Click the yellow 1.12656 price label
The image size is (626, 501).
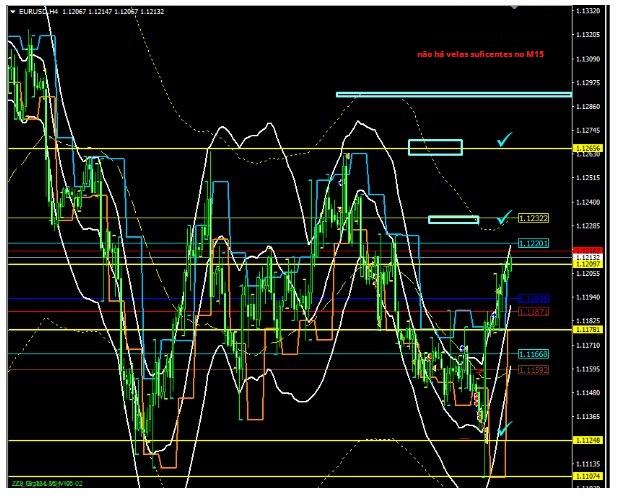pos(587,149)
